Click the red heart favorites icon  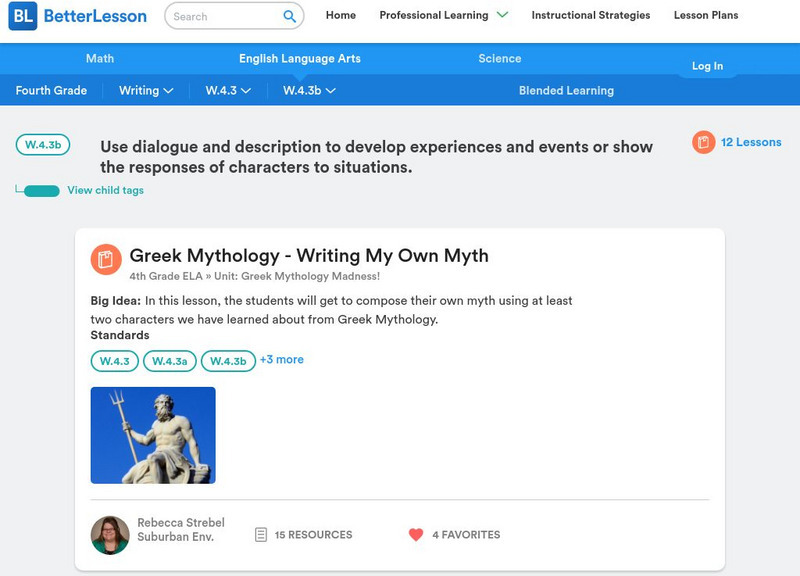coord(416,535)
